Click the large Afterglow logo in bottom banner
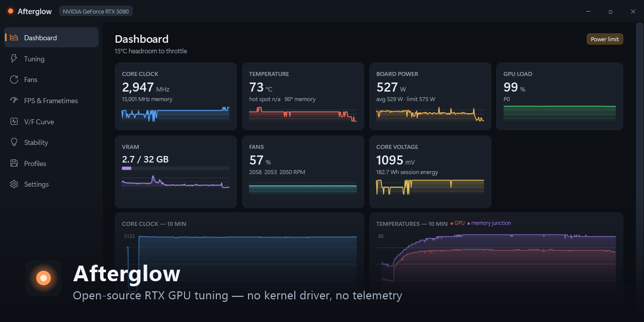This screenshot has height=322, width=644. pos(43,278)
